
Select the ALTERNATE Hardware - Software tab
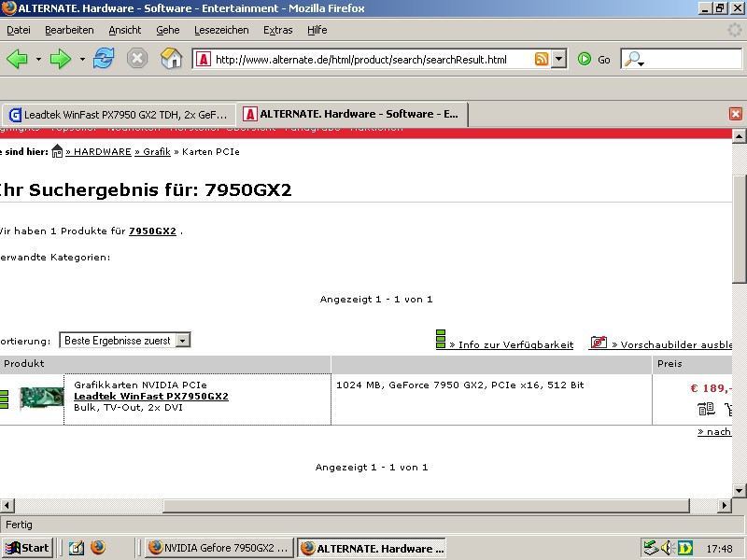click(x=352, y=114)
